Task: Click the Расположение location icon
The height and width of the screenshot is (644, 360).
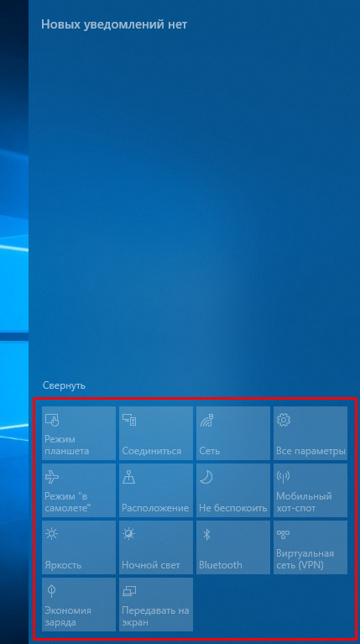Action: point(129,477)
